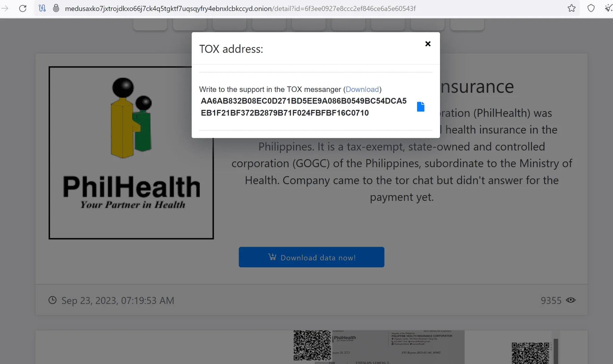Open the shield protection icon
This screenshot has height=364, width=613.
591,8
